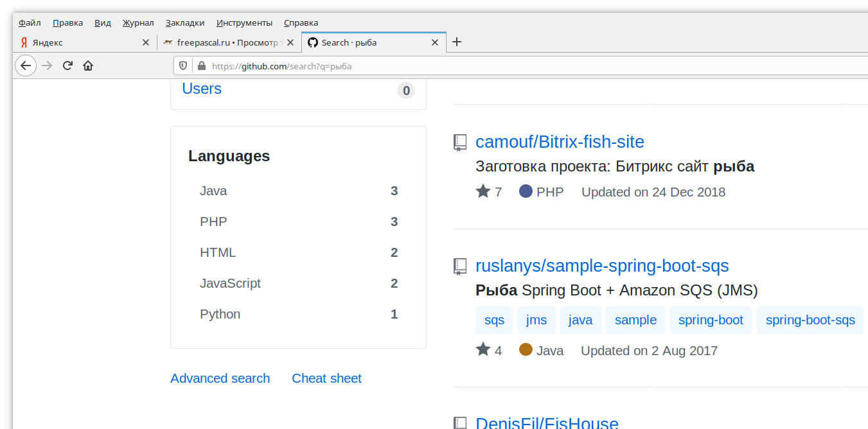The width and height of the screenshot is (868, 429).
Task: Open a new tab with plus icon
Action: pyautogui.click(x=457, y=42)
